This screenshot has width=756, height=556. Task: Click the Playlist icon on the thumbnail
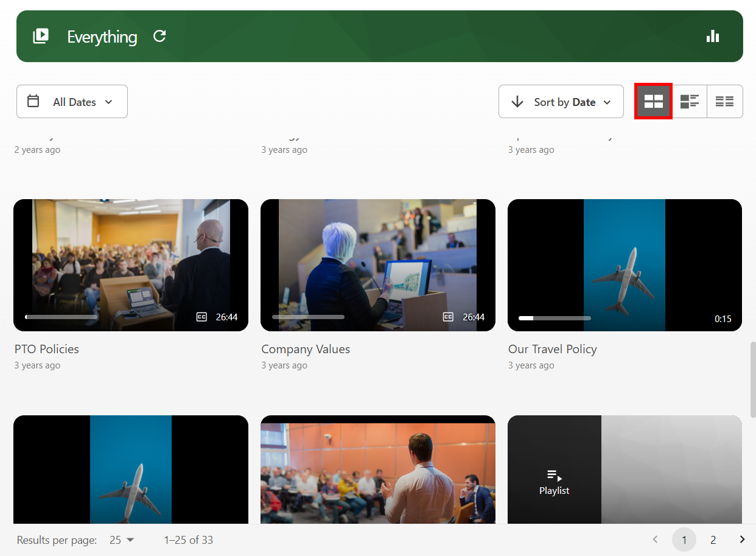click(554, 476)
